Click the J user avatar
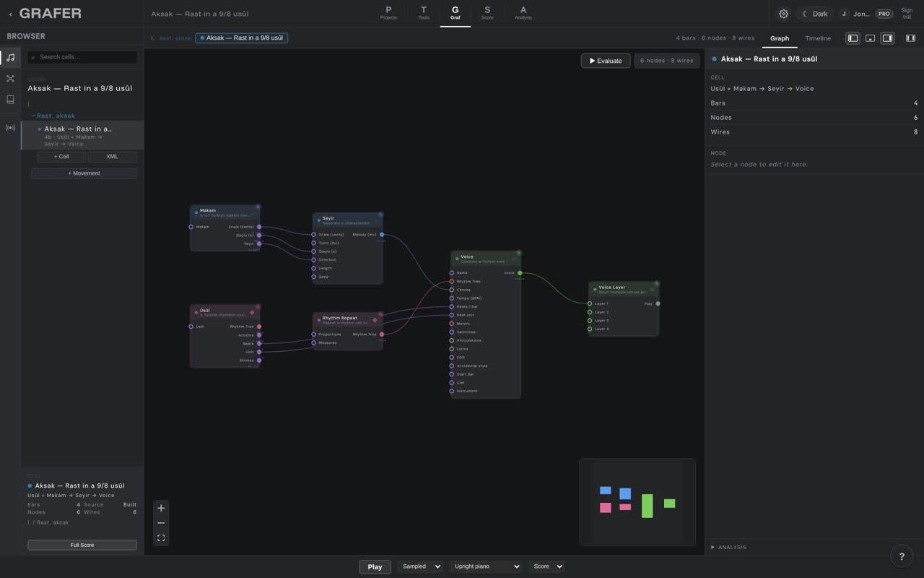Viewport: 924px width, 578px height. 844,14
